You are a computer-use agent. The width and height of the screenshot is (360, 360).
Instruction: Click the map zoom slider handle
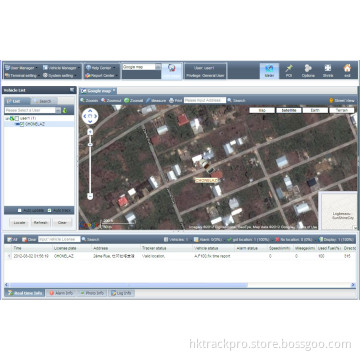point(90,144)
